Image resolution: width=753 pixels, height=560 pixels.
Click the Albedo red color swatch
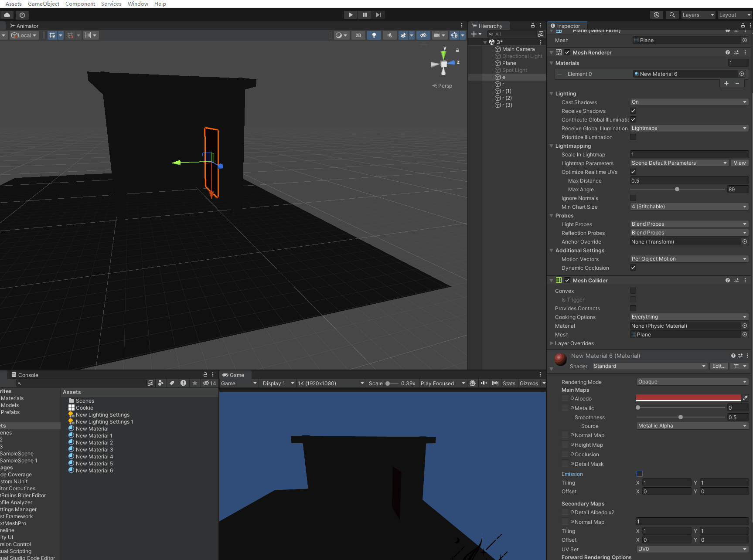(x=688, y=398)
